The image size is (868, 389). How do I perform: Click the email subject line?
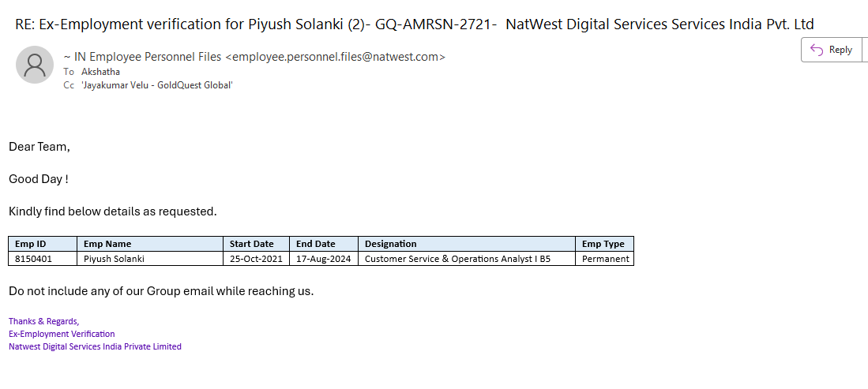pyautogui.click(x=414, y=24)
